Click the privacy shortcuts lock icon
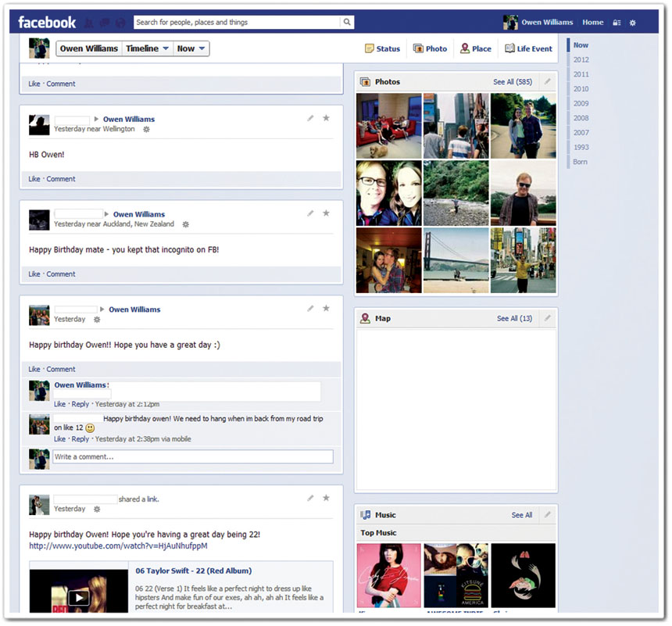Image resolution: width=672 pixels, height=626 pixels. [617, 23]
